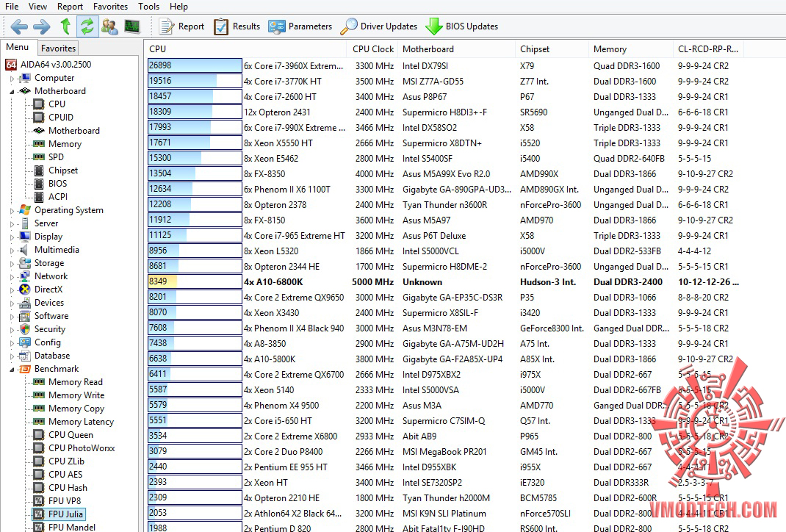Select the 4x A10-6800K result row
This screenshot has width=786, height=532.
point(444,281)
